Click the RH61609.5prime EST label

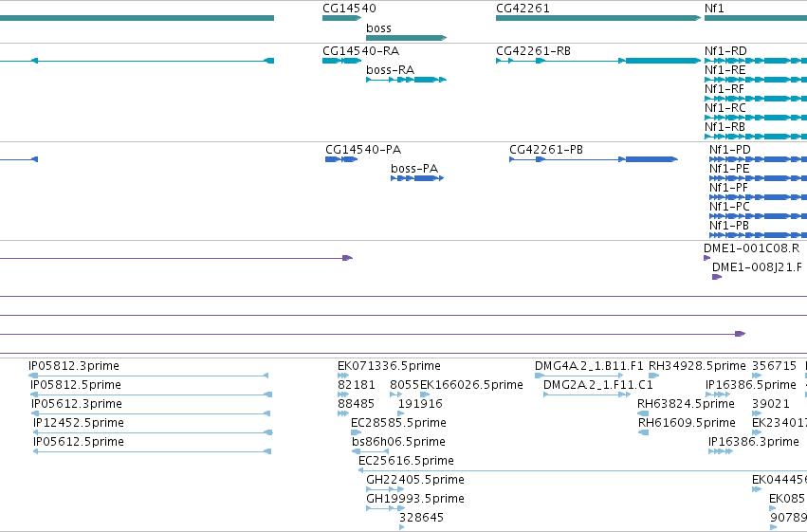[688, 423]
